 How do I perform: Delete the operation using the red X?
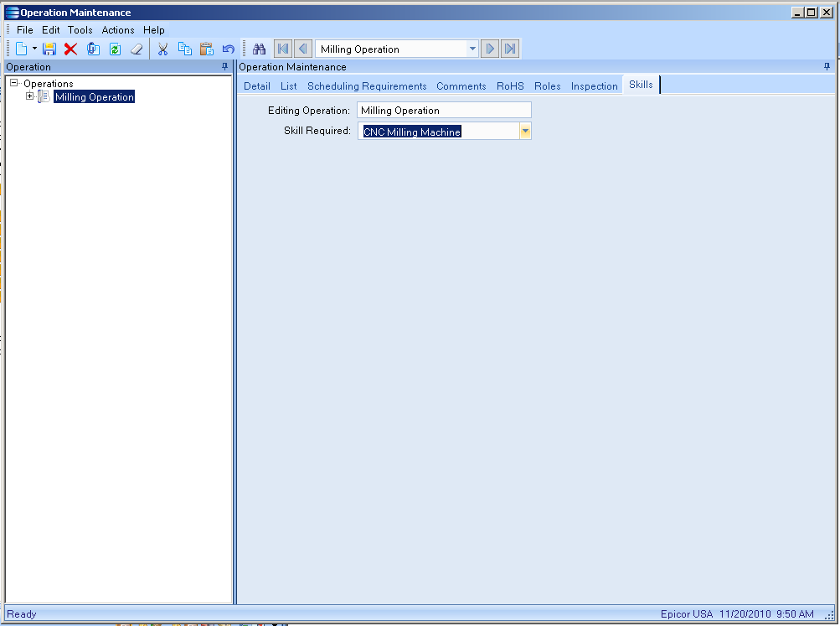(x=70, y=49)
